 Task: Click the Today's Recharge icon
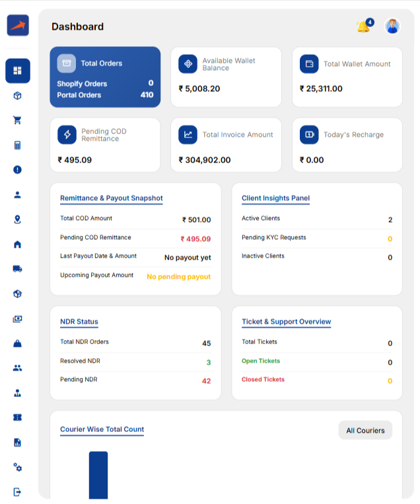(x=309, y=135)
